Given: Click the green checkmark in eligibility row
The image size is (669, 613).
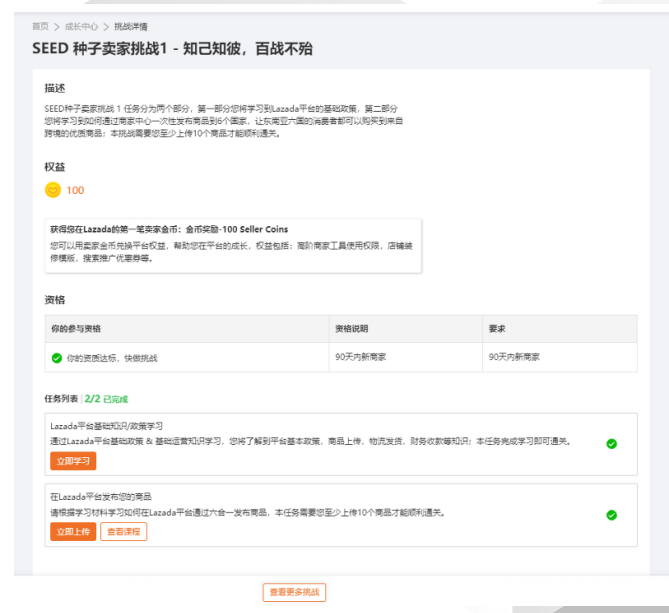Looking at the screenshot, I should tap(57, 357).
